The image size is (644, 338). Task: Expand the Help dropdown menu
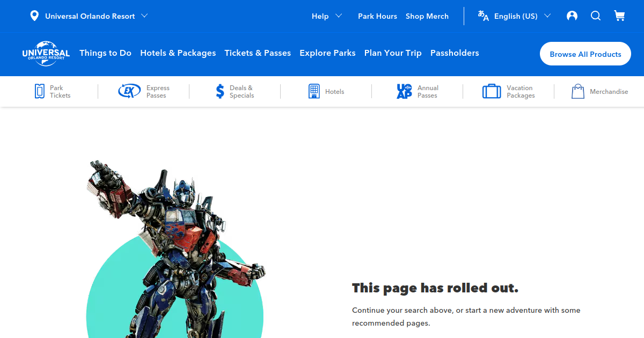(327, 16)
